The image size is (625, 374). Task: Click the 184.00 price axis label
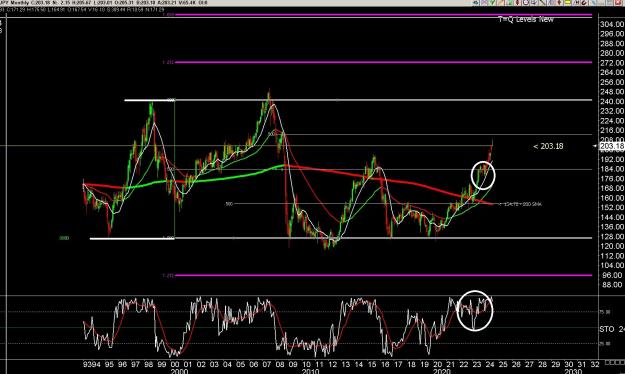(612, 169)
